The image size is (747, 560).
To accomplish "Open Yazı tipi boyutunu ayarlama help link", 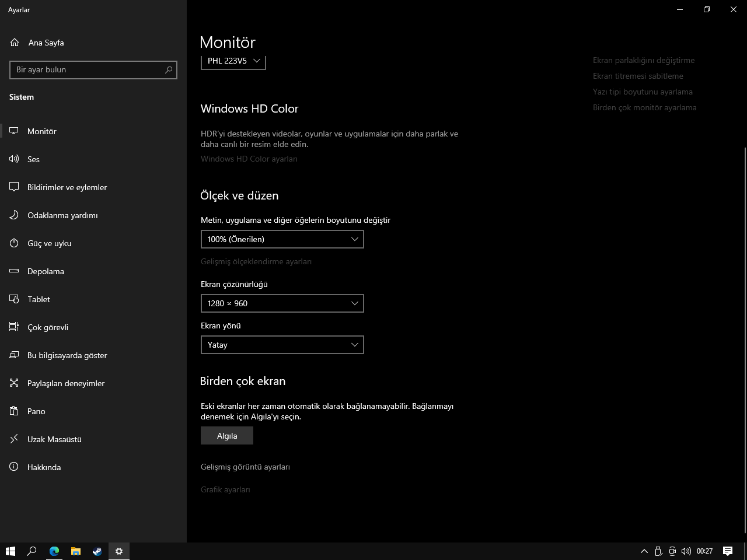I will point(643,92).
